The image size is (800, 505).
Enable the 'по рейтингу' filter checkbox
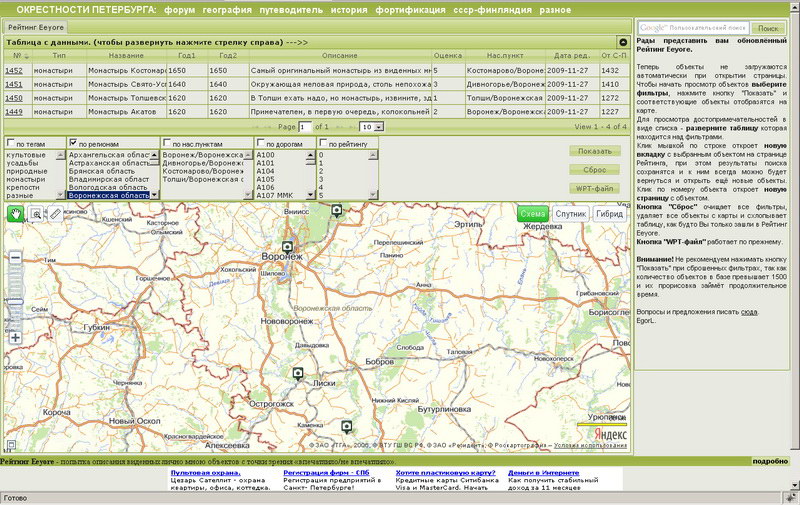click(x=323, y=144)
